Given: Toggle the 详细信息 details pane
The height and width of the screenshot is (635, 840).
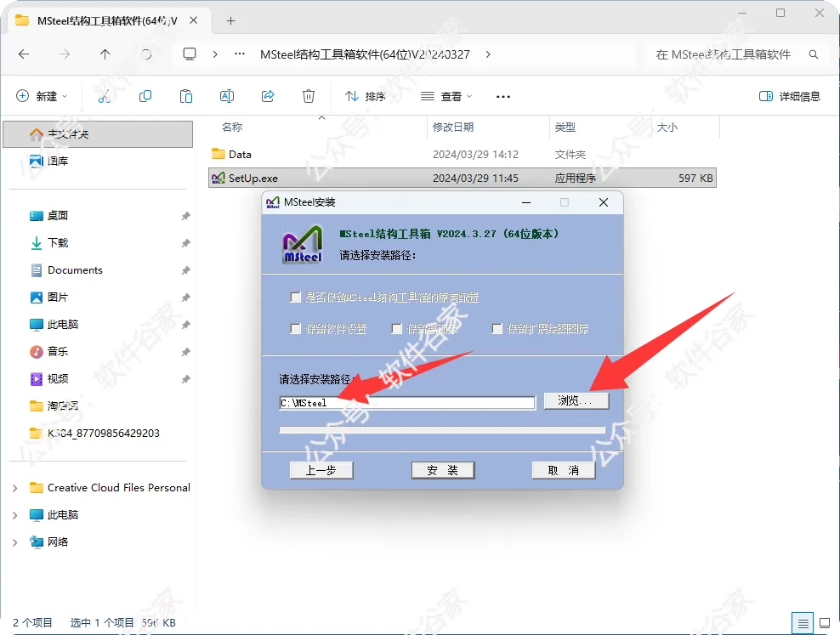Looking at the screenshot, I should [x=790, y=96].
